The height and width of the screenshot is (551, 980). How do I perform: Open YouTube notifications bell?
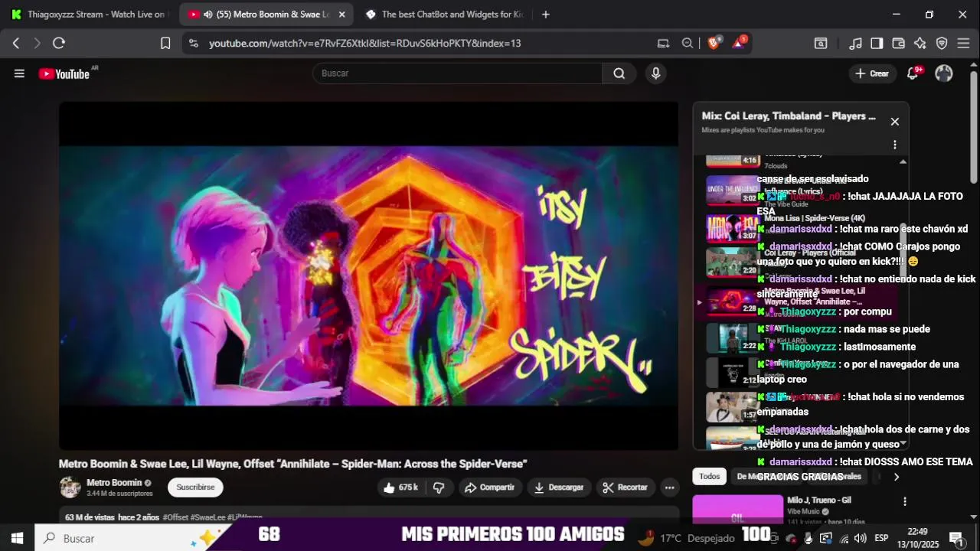tap(913, 73)
